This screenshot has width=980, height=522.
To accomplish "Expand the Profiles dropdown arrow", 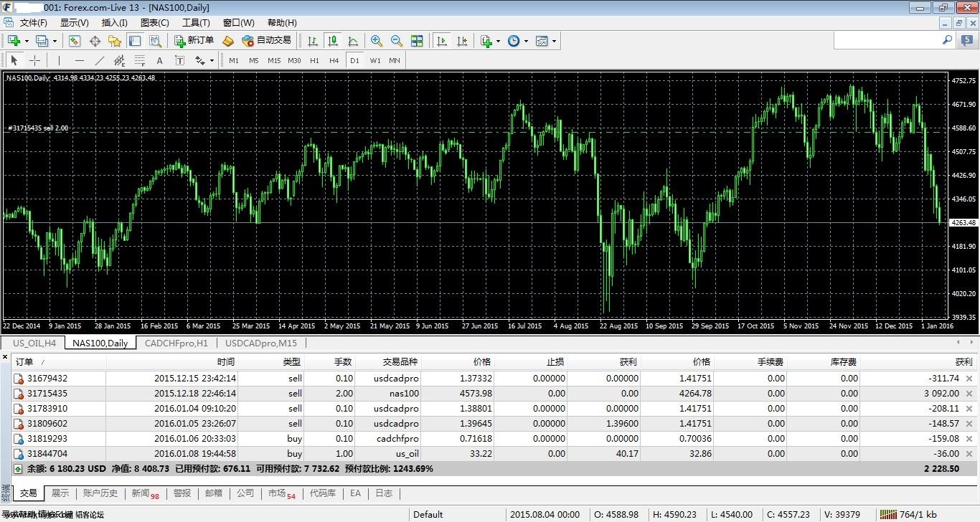I will coord(55,41).
